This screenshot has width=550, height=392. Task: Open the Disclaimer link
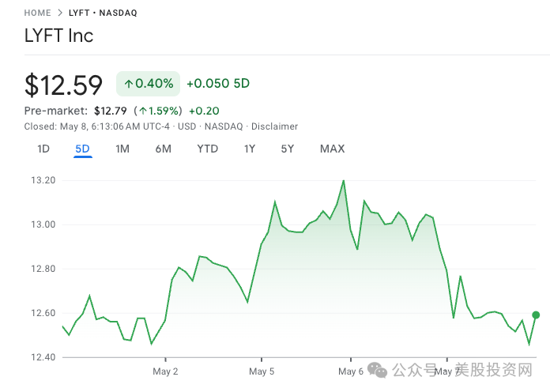point(274,126)
